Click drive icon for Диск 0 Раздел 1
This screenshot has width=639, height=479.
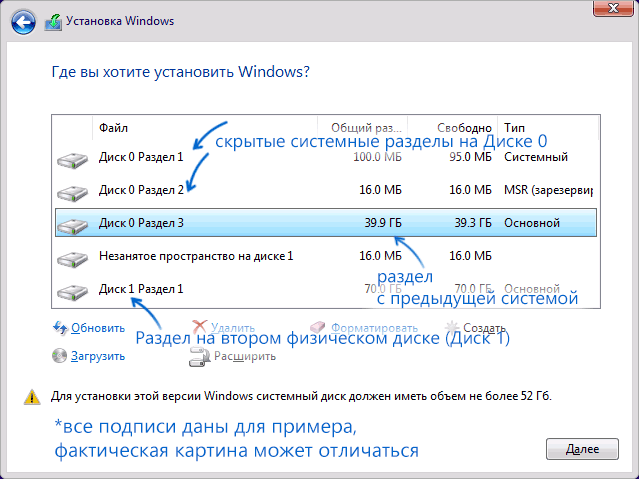point(73,160)
